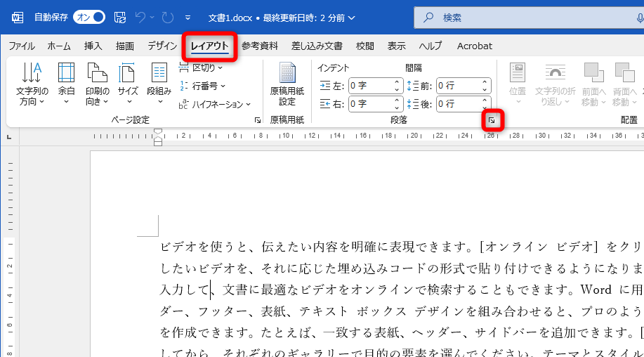The width and height of the screenshot is (644, 357).
Task: Open 印刷の向き orientation menu
Action: [98, 84]
